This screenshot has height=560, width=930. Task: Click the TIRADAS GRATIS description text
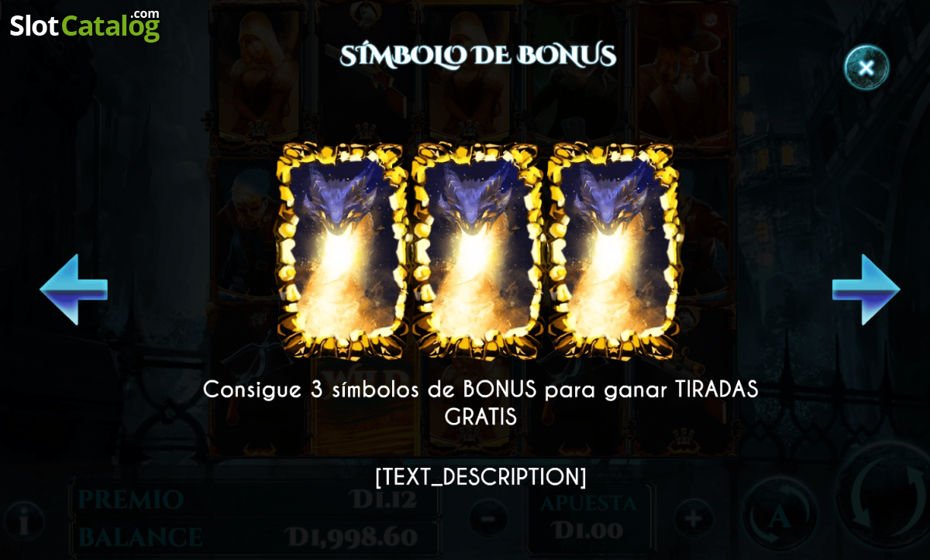point(480,403)
